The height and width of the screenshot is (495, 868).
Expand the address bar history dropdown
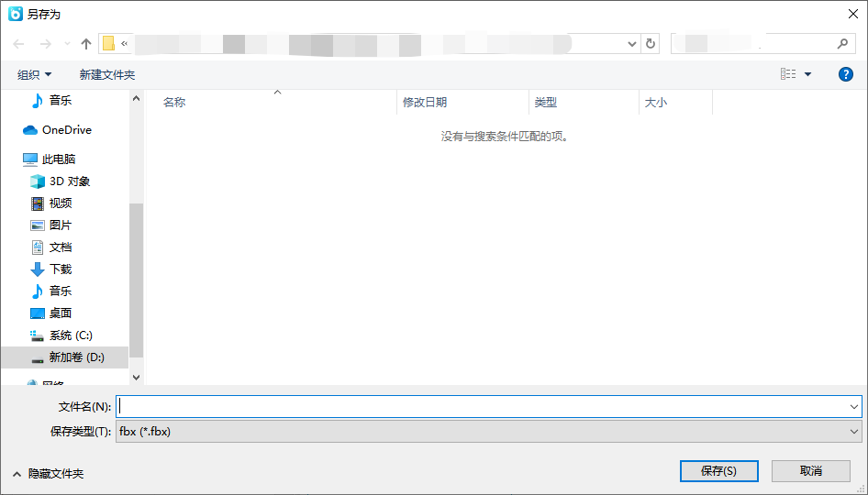pos(631,44)
